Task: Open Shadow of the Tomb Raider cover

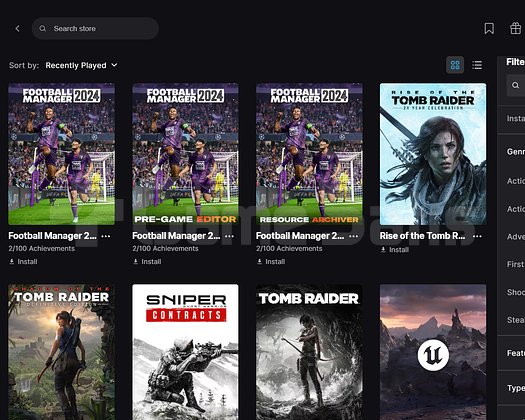Action: [61, 352]
